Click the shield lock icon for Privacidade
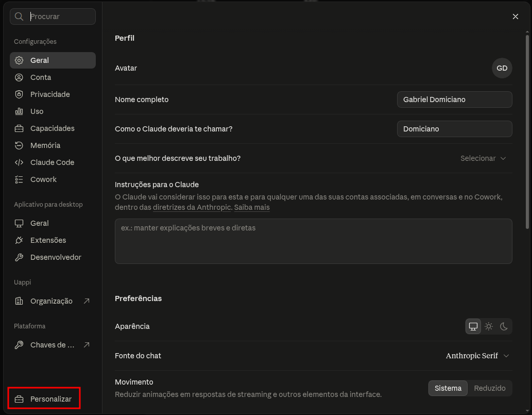 pyautogui.click(x=19, y=94)
